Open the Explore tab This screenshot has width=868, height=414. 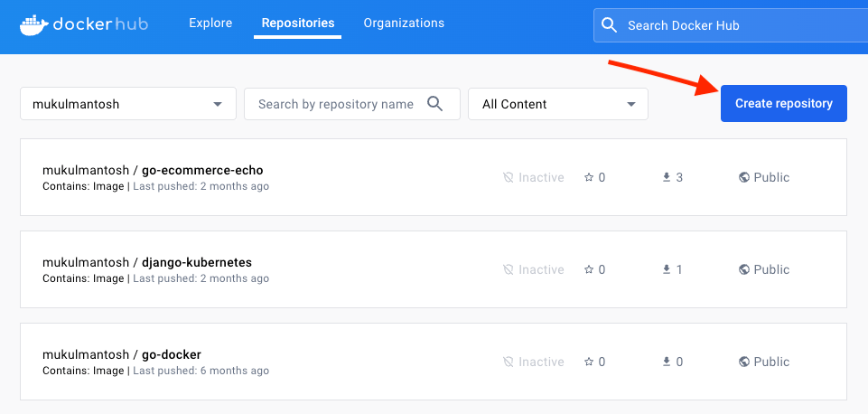pos(210,24)
